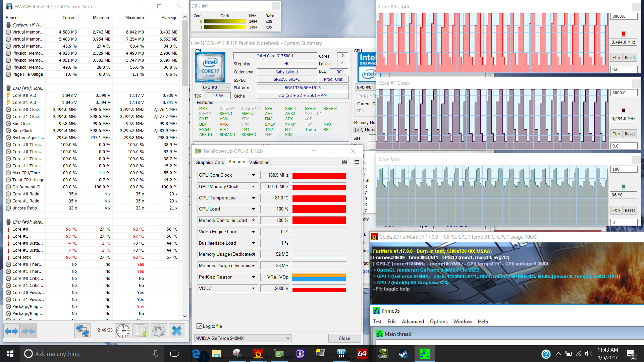
Task: Open Task View button
Action: pos(174,354)
